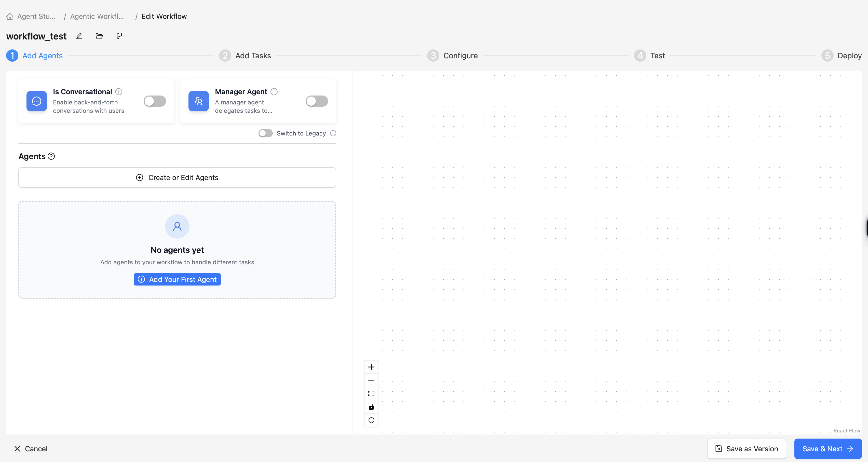Click the canvas reset refresh icon
Image resolution: width=868 pixels, height=462 pixels.
tap(371, 420)
